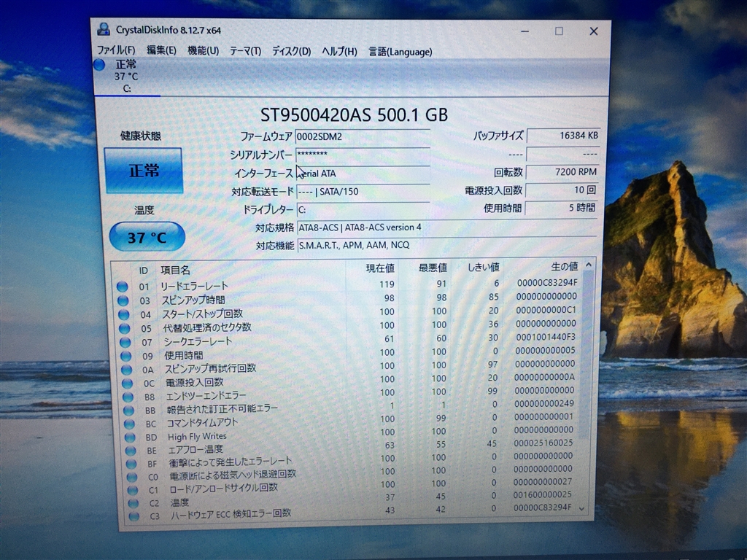Screen dimensions: 747x560
Task: Click the Serial ATA interface field
Action: point(363,174)
